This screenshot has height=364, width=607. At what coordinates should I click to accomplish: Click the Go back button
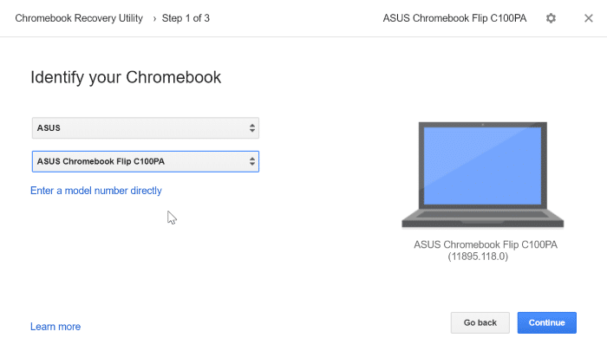click(x=480, y=322)
